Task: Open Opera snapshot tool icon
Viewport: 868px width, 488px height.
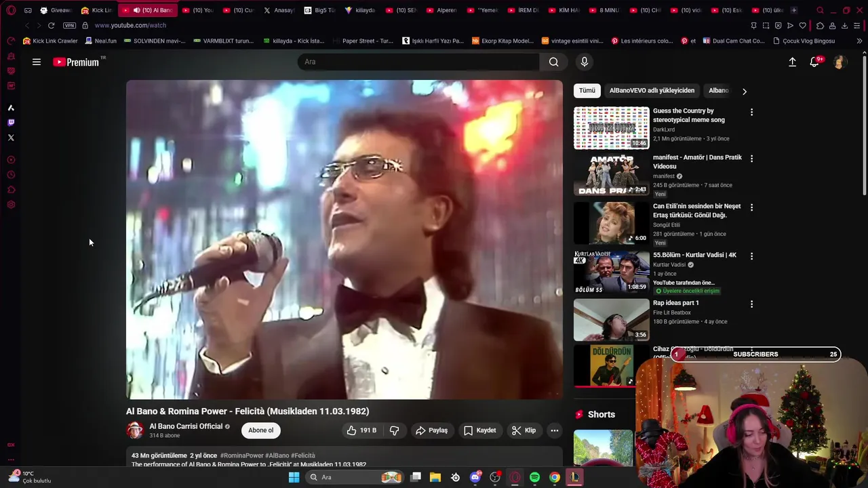Action: pyautogui.click(x=766, y=25)
